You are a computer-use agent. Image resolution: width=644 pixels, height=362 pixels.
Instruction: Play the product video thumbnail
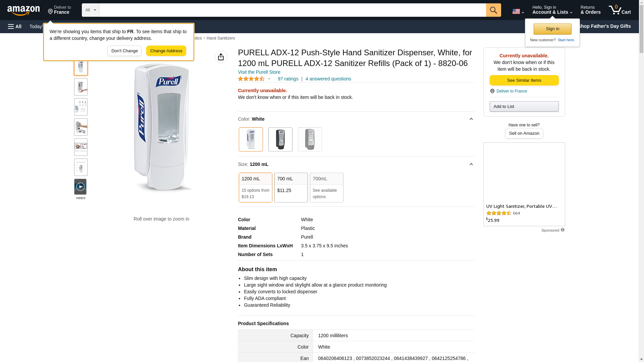pyautogui.click(x=80, y=187)
